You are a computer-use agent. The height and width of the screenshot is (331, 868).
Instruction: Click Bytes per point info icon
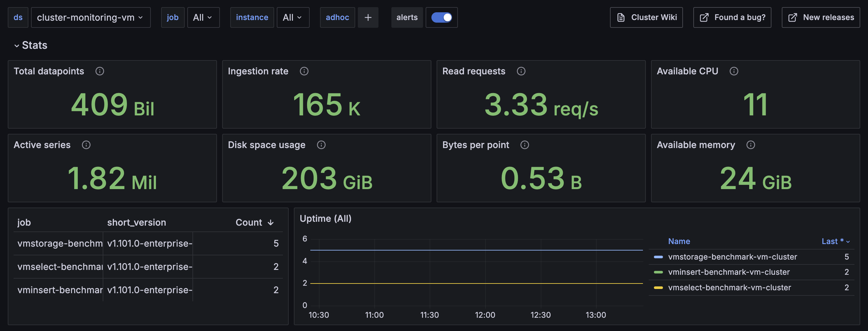pyautogui.click(x=524, y=145)
